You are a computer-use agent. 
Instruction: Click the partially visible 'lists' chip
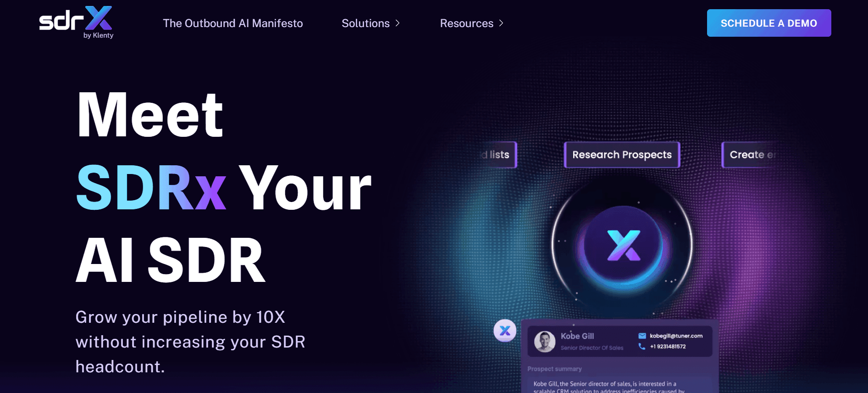click(x=498, y=155)
